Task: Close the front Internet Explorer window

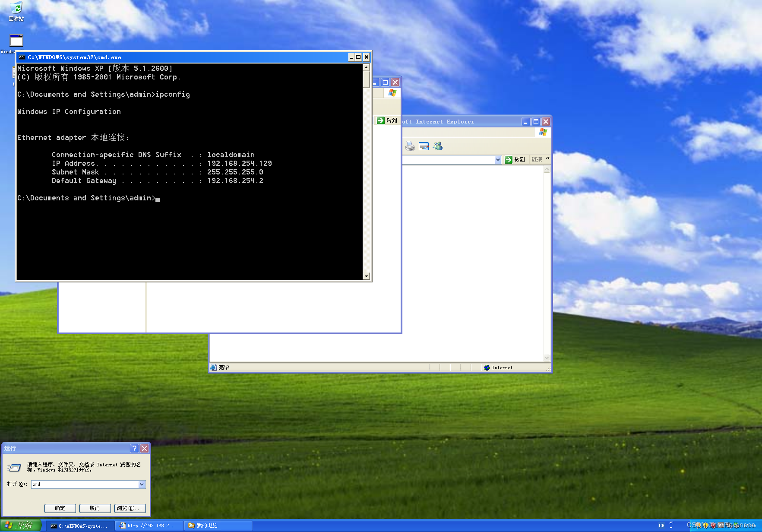Action: pyautogui.click(x=546, y=122)
